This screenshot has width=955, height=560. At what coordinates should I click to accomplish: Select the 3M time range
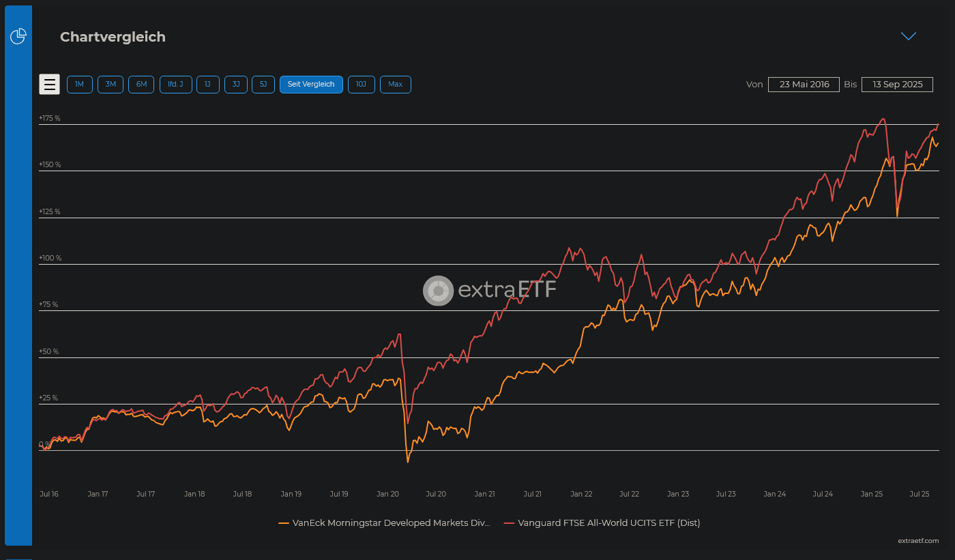pyautogui.click(x=111, y=85)
